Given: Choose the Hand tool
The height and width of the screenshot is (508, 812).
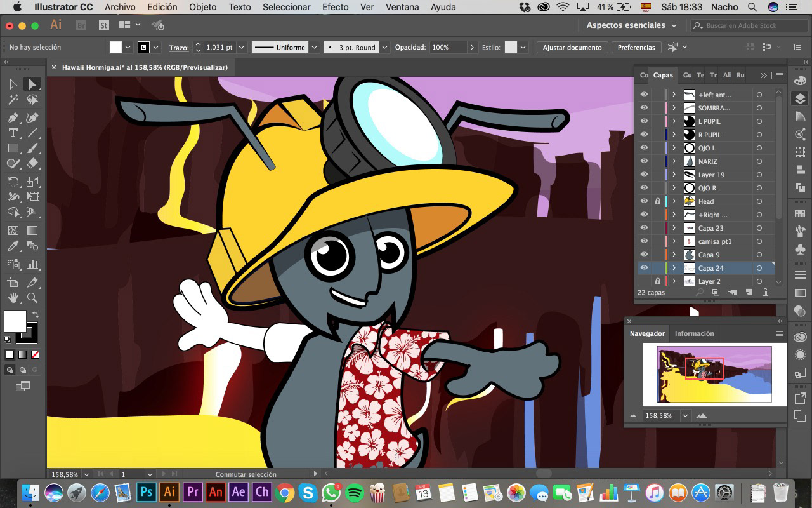Looking at the screenshot, I should pyautogui.click(x=13, y=298).
